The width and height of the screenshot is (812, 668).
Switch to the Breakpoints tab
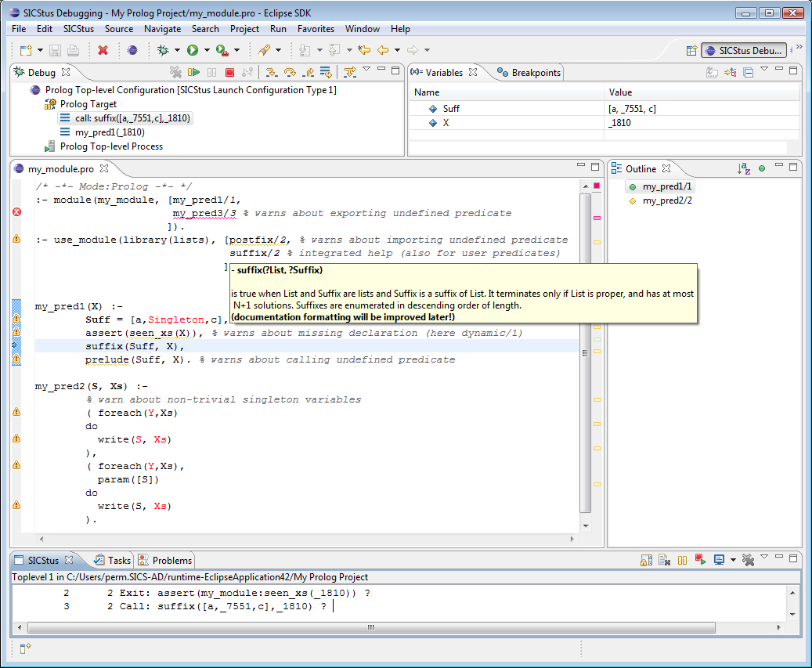[529, 73]
